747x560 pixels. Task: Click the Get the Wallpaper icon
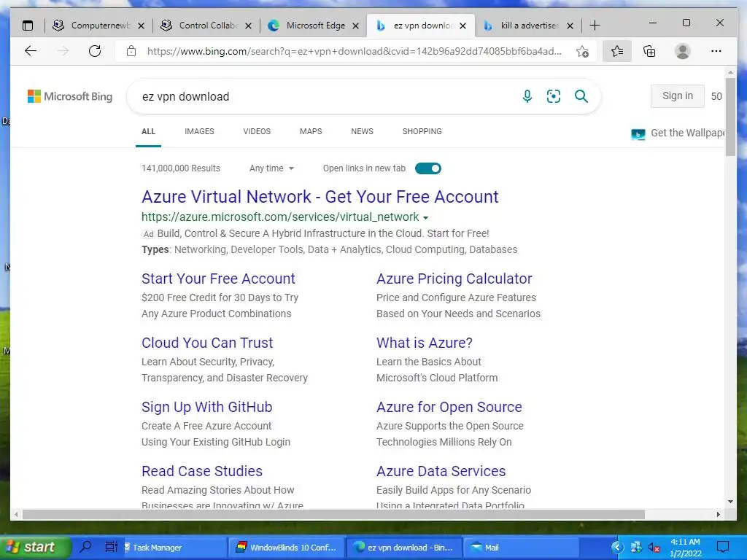point(638,134)
